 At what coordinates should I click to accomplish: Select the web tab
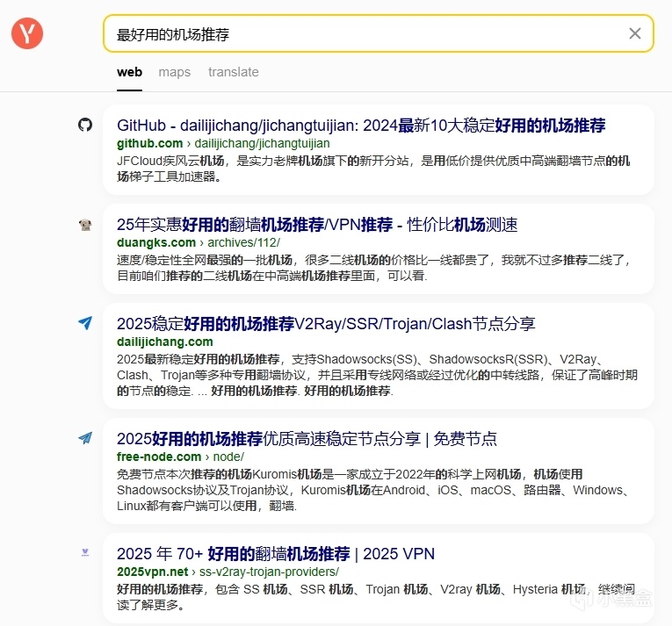(129, 72)
